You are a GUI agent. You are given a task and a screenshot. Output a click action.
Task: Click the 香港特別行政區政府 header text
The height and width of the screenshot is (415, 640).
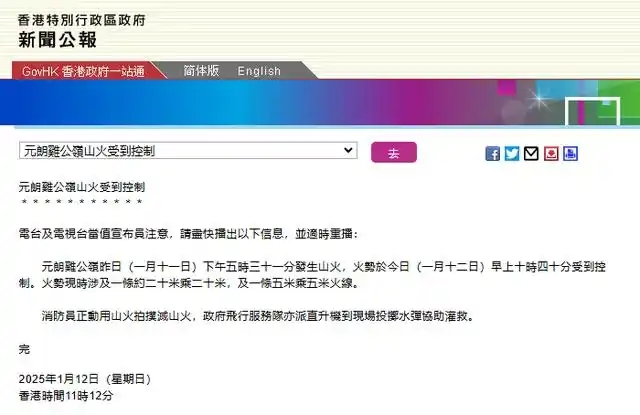click(x=82, y=20)
